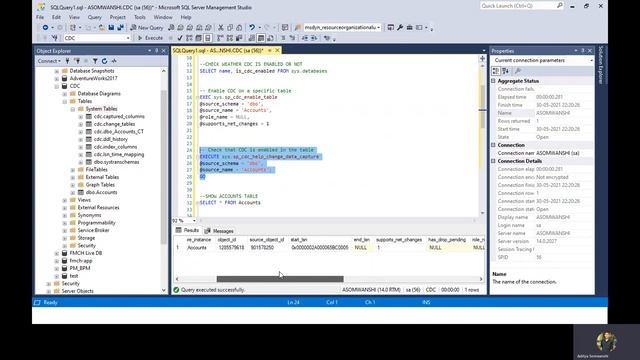The width and height of the screenshot is (640, 360).
Task: Click the Cut scissors icon in toolbar
Action: 220,27
